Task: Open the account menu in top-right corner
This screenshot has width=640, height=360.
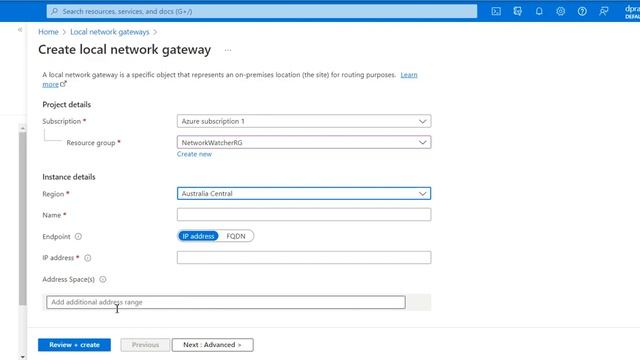Action: pos(632,11)
